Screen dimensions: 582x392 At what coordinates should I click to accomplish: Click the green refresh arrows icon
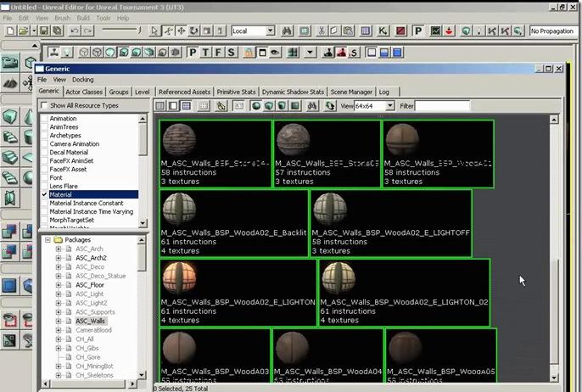click(329, 106)
